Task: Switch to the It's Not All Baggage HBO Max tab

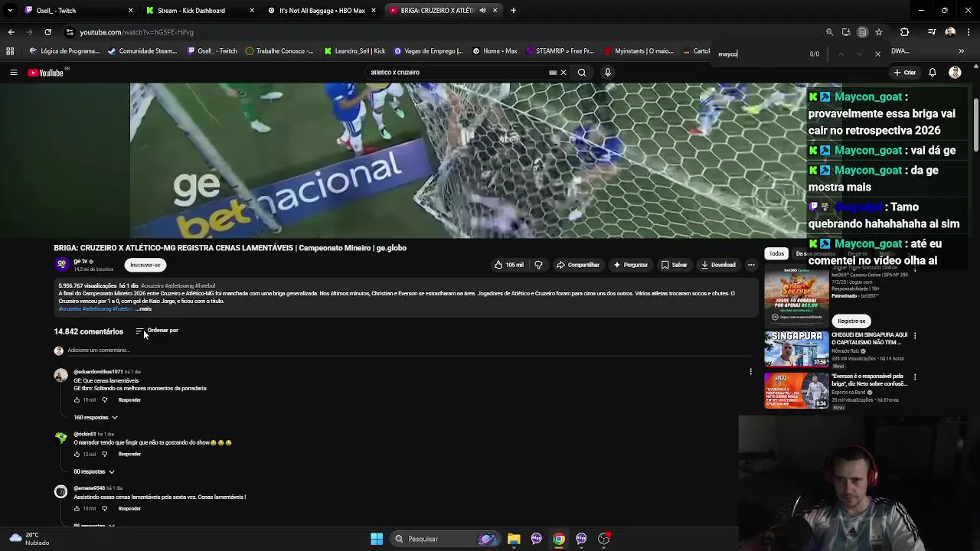Action: (x=322, y=11)
